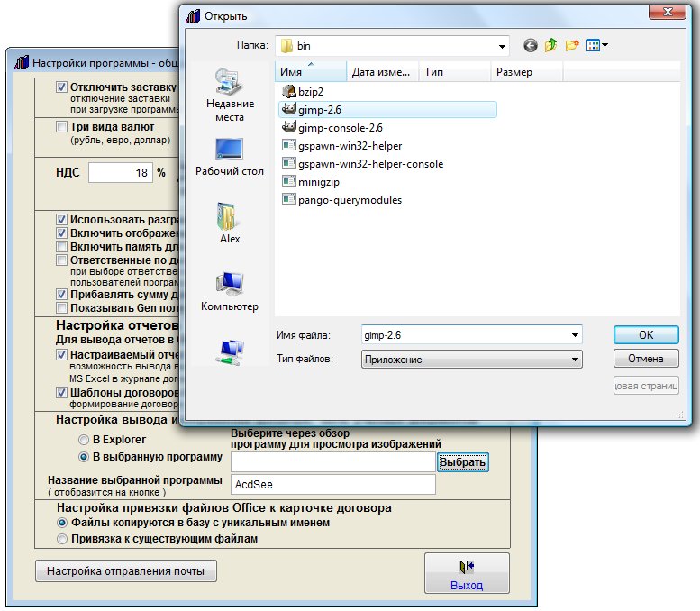
Task: Select pango-querymodules file icon
Action: tap(289, 200)
